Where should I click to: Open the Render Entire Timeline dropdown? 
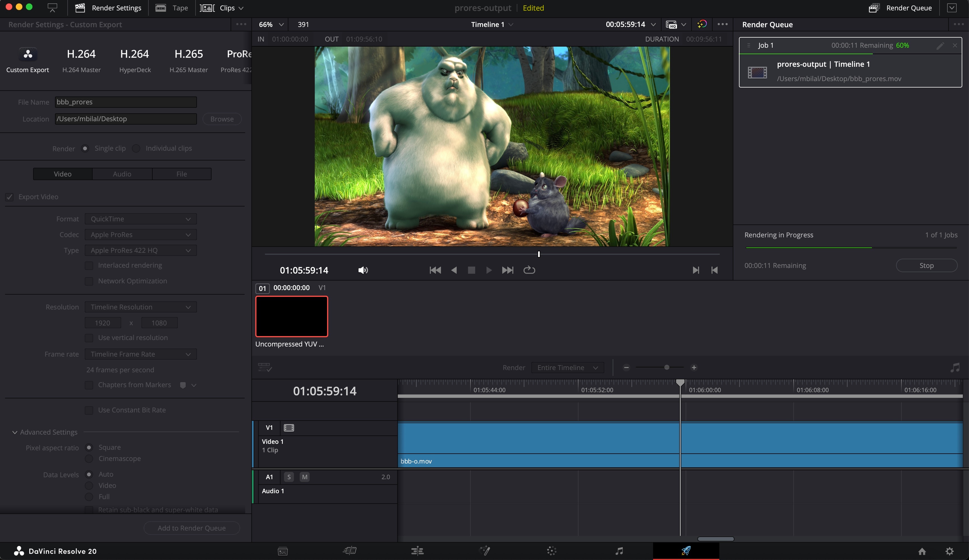pyautogui.click(x=568, y=368)
